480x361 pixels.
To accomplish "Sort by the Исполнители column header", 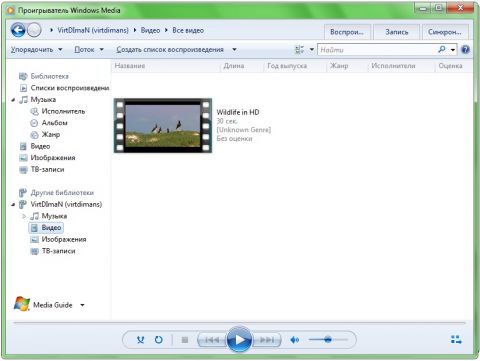I will click(x=402, y=66).
